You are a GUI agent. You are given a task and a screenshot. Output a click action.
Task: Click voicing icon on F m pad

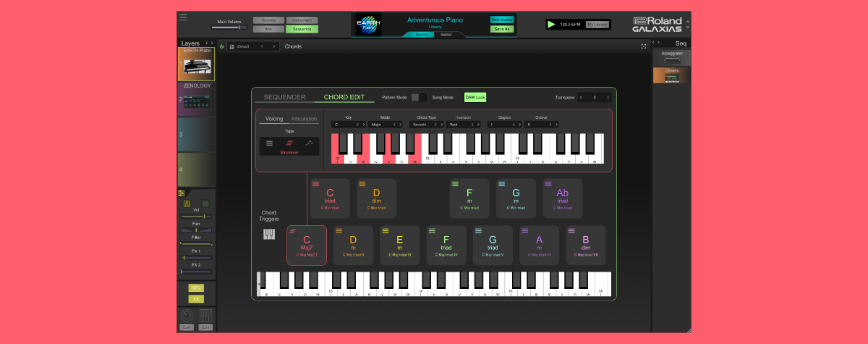455,184
